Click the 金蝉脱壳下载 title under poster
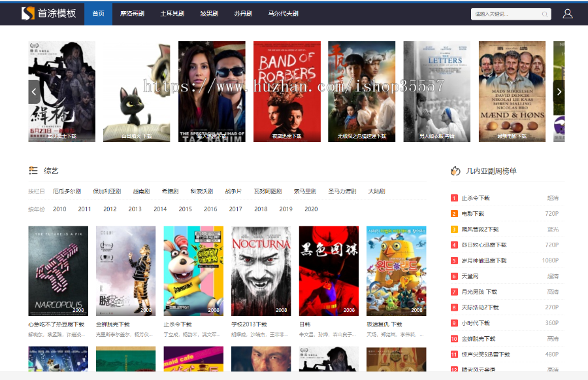 click(113, 324)
